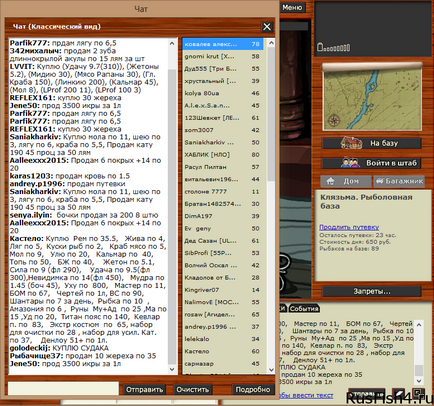
Task: Select player DimA197 in list
Action: tap(223, 216)
